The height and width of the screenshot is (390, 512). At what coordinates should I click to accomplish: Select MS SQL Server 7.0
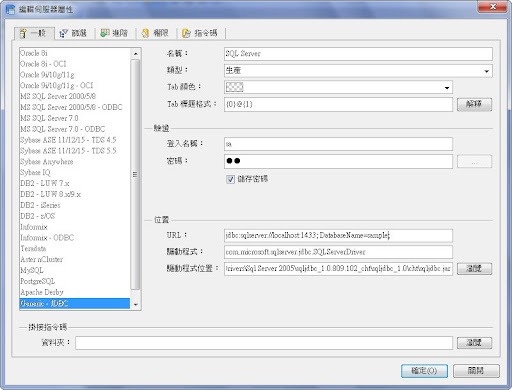75,118
